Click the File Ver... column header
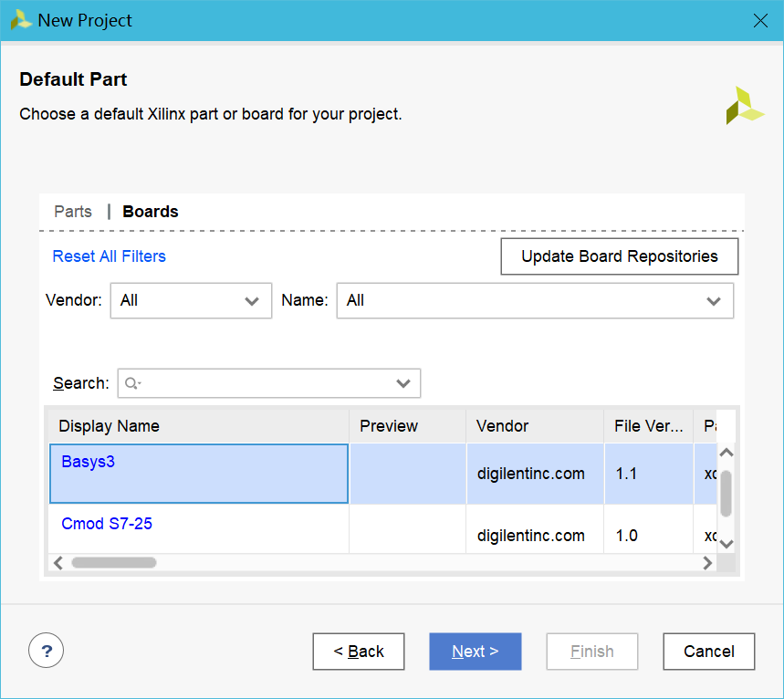Image resolution: width=784 pixels, height=699 pixels. tap(649, 426)
